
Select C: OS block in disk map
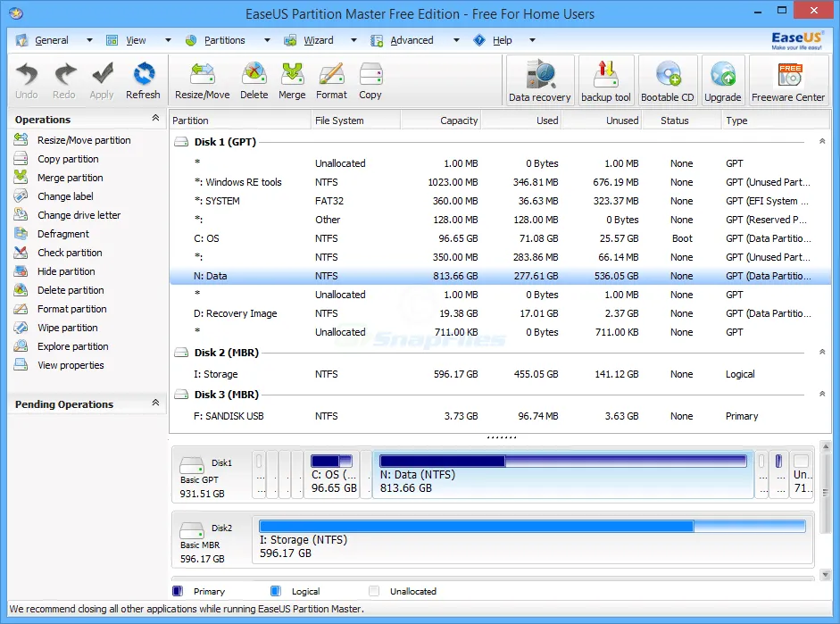click(x=331, y=475)
